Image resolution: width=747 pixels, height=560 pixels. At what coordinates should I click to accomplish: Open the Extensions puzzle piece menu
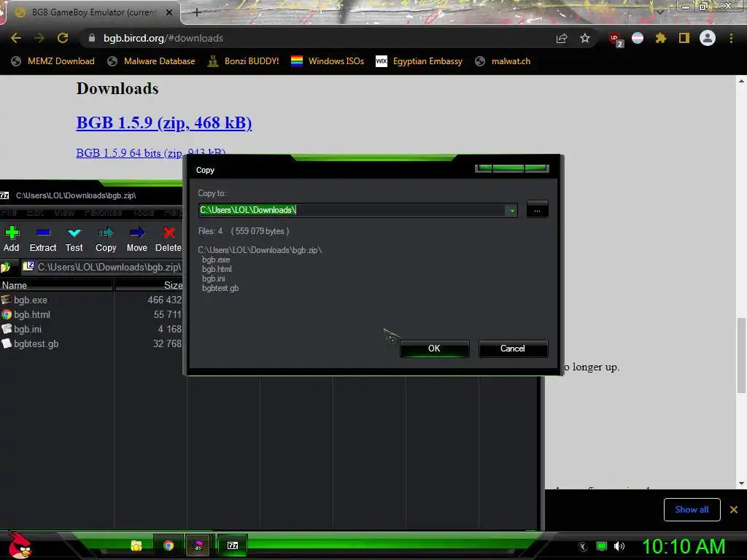[x=661, y=38]
